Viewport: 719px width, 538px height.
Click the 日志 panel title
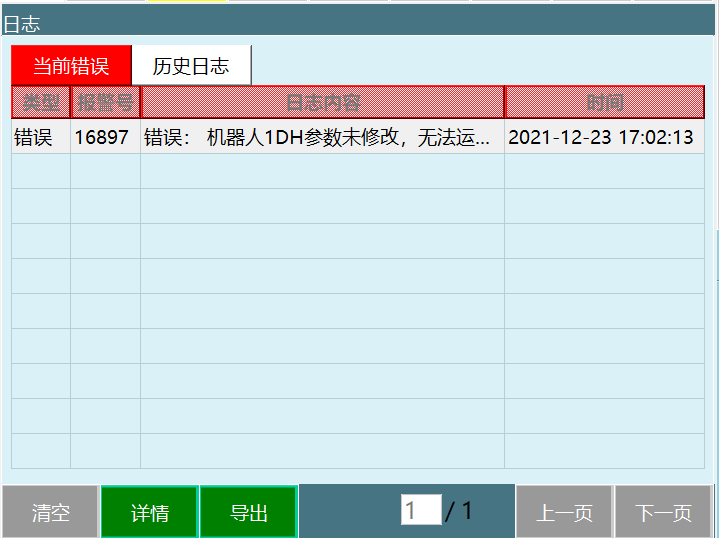[x=22, y=24]
